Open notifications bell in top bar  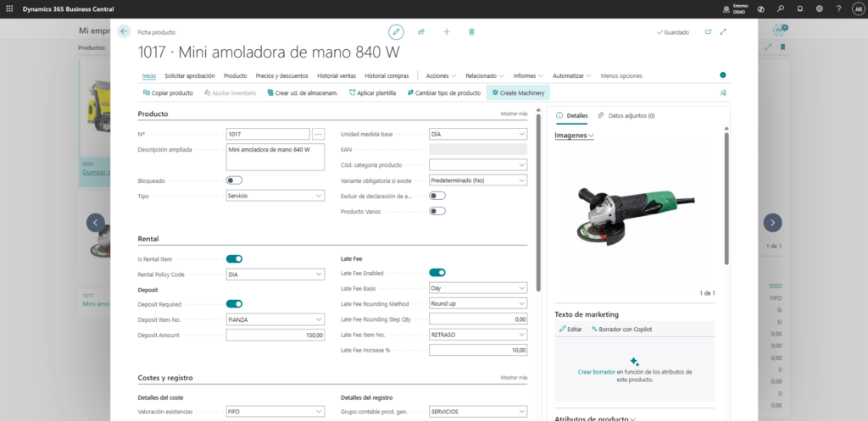click(798, 8)
